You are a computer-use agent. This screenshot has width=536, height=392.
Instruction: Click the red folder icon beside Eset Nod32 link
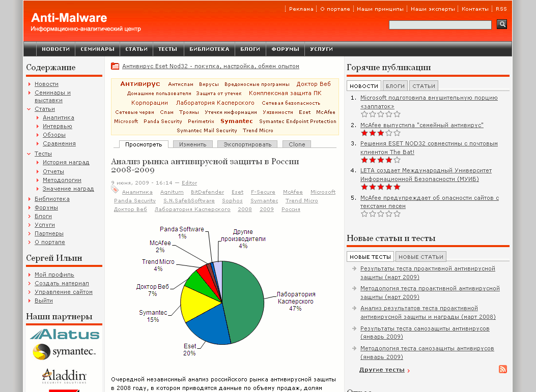pyautogui.click(x=115, y=66)
